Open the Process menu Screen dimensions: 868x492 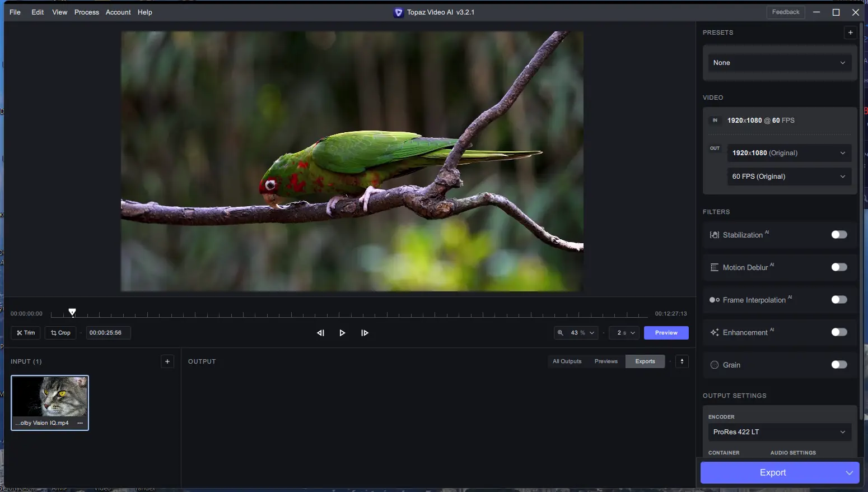click(x=86, y=12)
